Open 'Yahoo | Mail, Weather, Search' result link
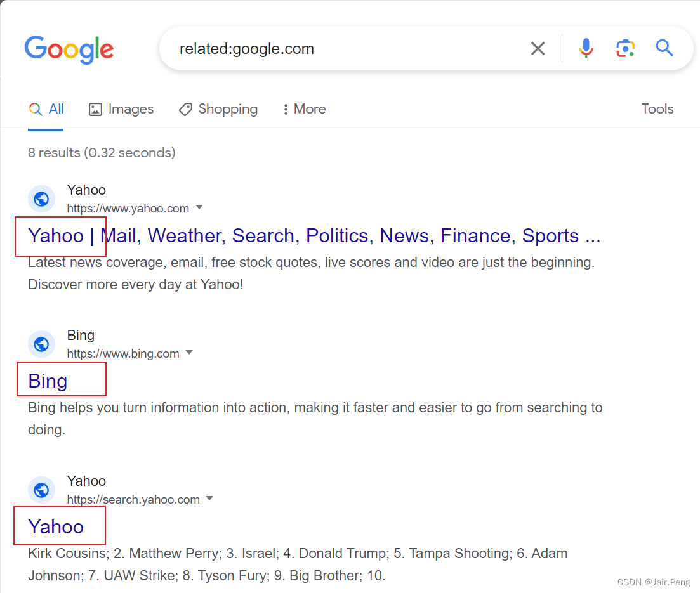Viewport: 700px width, 593px height. (314, 235)
